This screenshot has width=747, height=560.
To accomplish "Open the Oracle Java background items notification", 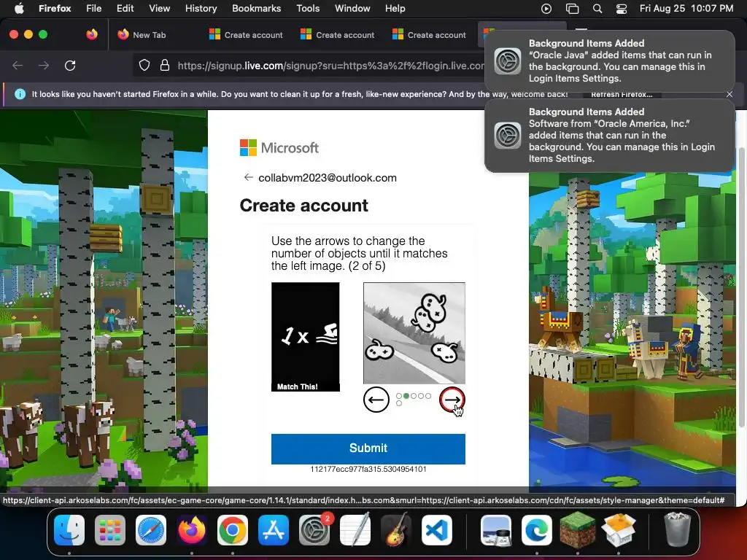I will point(610,61).
